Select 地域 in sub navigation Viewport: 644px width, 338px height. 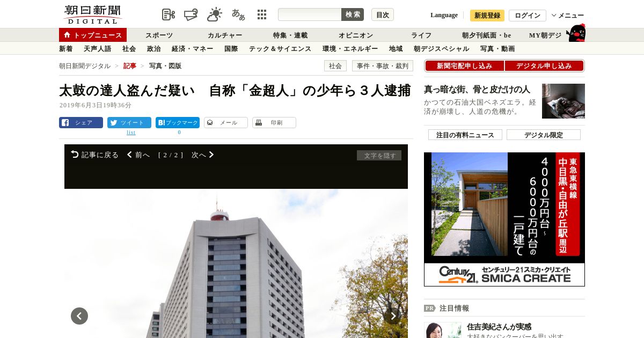pyautogui.click(x=396, y=48)
